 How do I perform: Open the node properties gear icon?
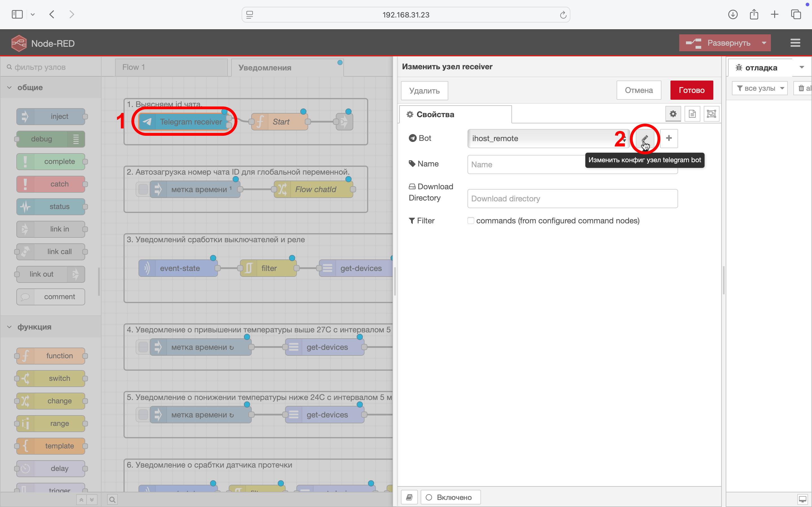673,114
